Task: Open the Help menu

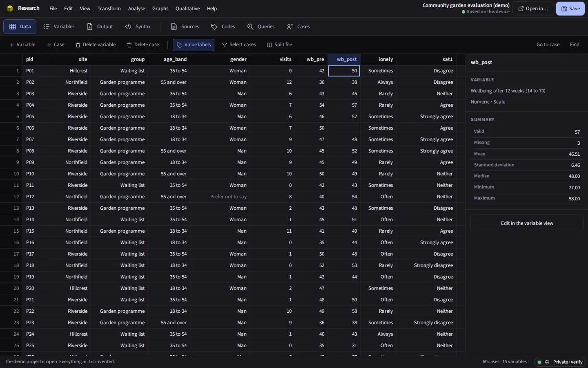Action: (212, 9)
